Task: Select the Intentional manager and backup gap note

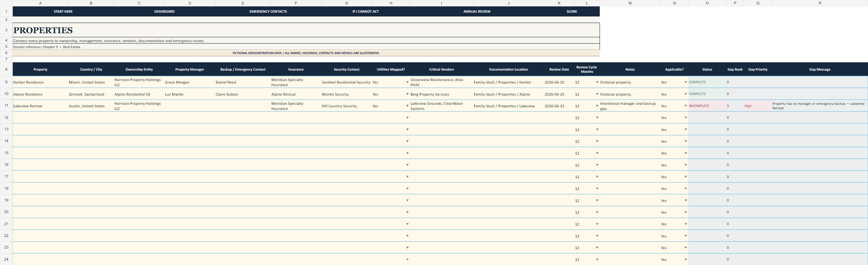Action: click(630, 106)
